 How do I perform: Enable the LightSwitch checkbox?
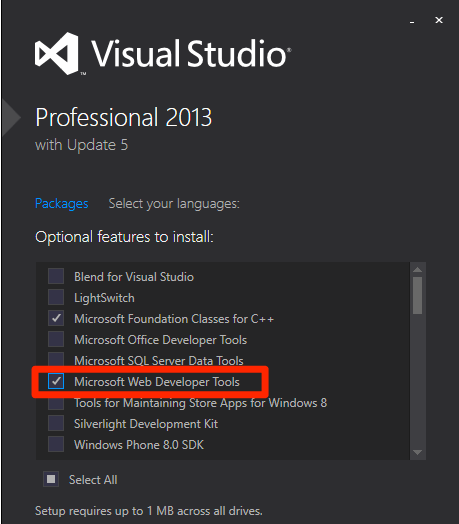click(56, 297)
